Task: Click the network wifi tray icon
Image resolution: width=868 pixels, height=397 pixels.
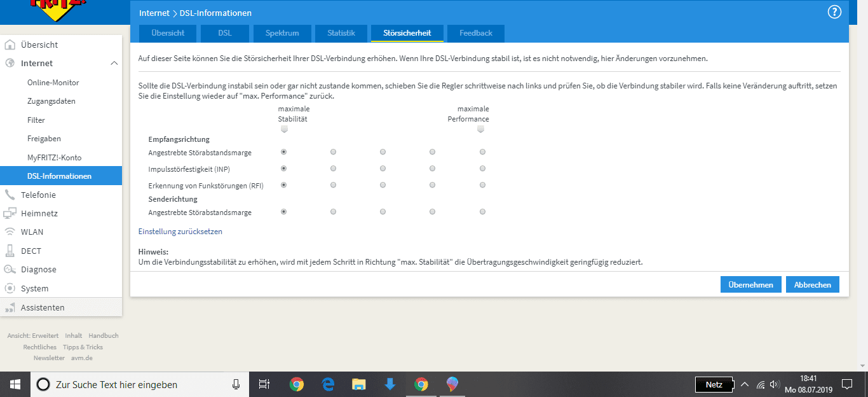Action: pos(761,385)
